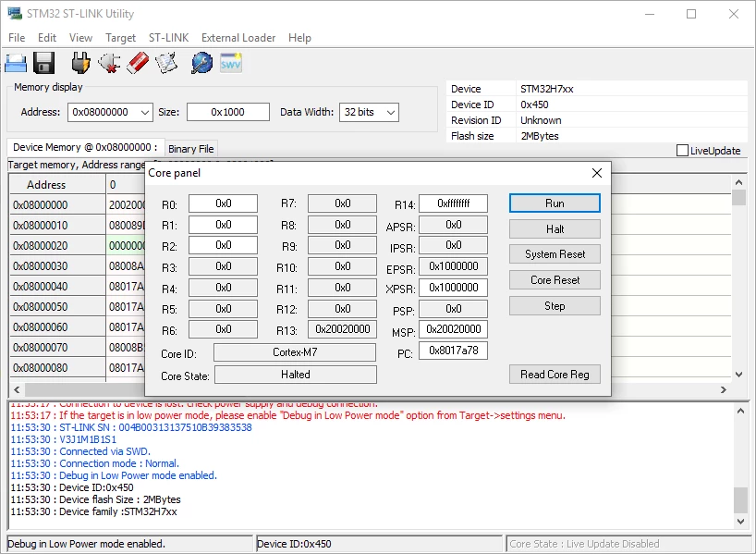Click the Device value STM32H7xx
The width and height of the screenshot is (756, 554).
point(547,89)
